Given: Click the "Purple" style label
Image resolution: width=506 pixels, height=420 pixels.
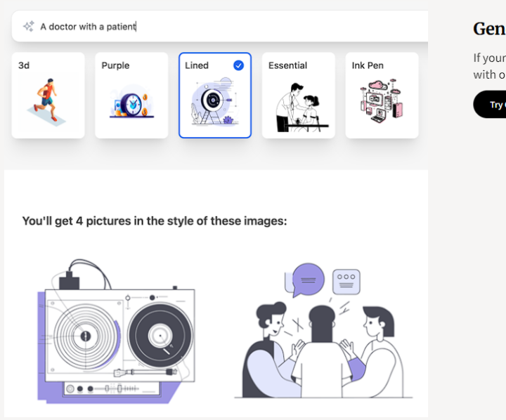Looking at the screenshot, I should tap(115, 65).
